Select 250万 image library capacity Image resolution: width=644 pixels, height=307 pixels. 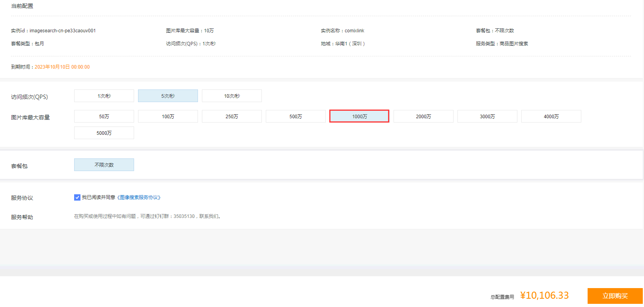pyautogui.click(x=232, y=116)
